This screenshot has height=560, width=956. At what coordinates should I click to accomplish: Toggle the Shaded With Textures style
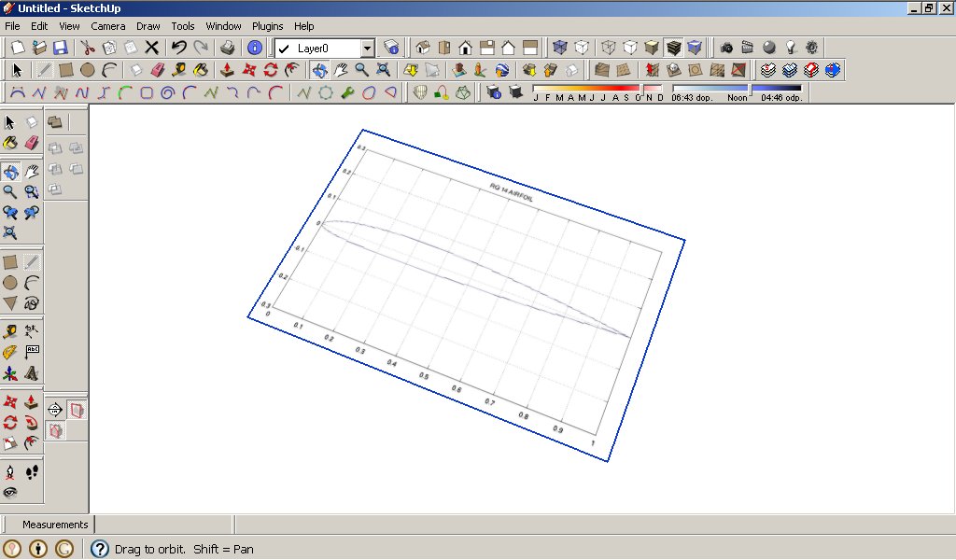[x=673, y=48]
